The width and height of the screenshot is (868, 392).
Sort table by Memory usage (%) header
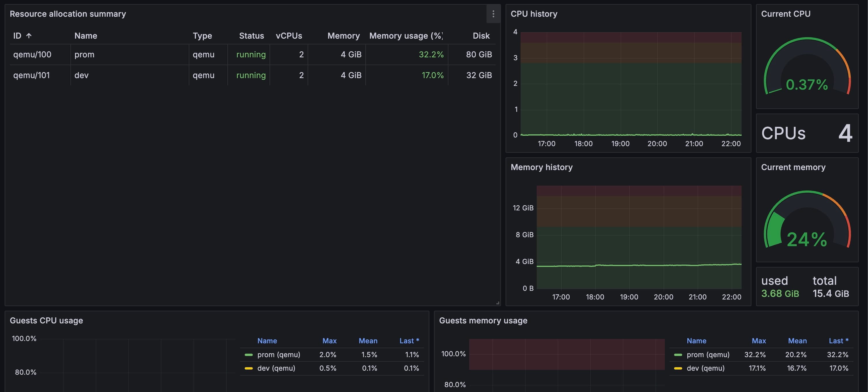(x=406, y=36)
